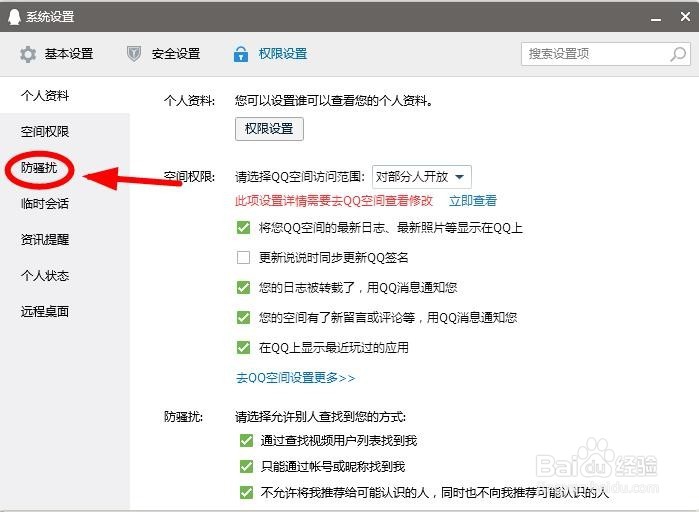Image resolution: width=699 pixels, height=512 pixels.
Task: Click the 立即查看 link
Action: [x=473, y=201]
